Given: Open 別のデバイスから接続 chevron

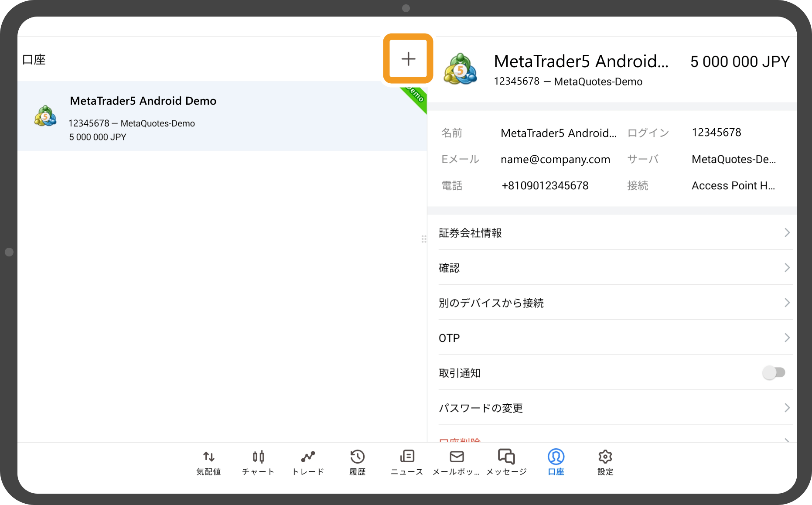Looking at the screenshot, I should [787, 303].
